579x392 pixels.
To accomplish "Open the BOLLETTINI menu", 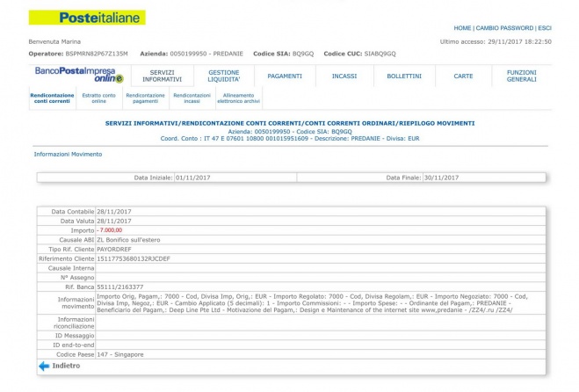I will pos(403,76).
